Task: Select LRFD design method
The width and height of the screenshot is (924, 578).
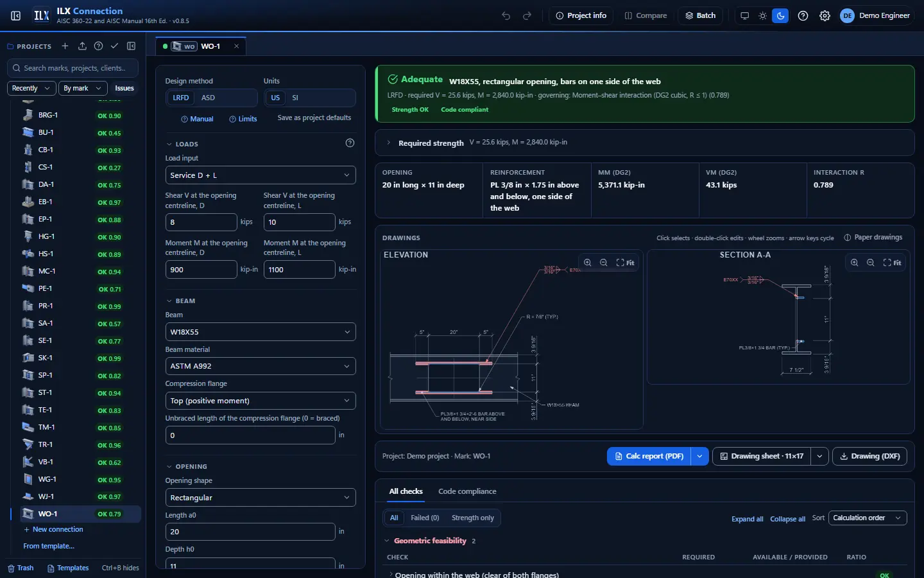Action: 181,98
